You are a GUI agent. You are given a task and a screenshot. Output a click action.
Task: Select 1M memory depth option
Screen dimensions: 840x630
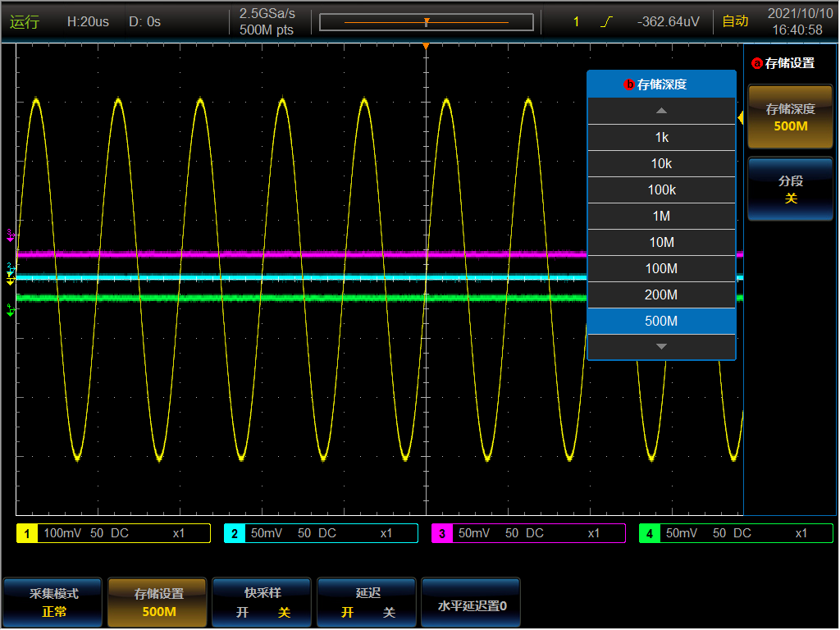(661, 217)
